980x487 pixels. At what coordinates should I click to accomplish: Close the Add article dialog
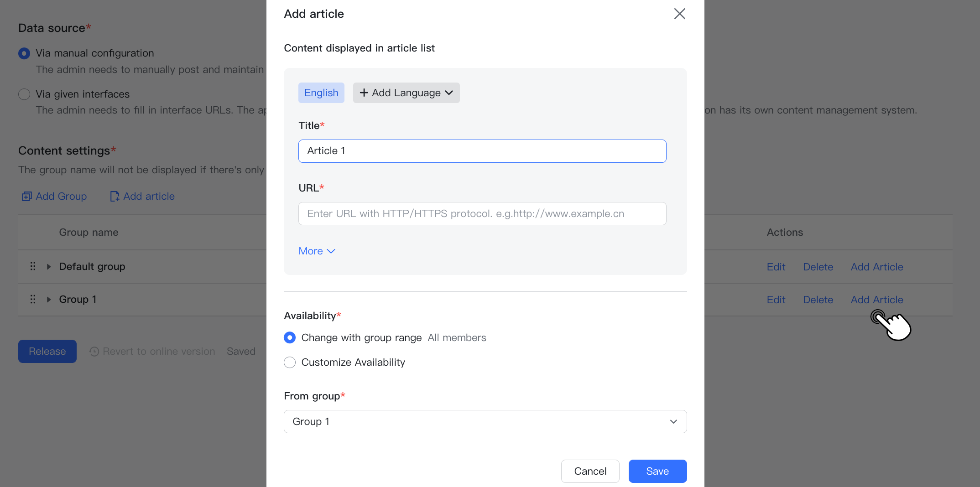pos(679,14)
